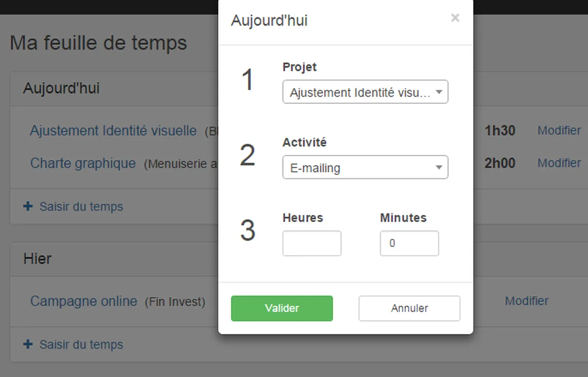This screenshot has width=588, height=377.
Task: Expand the Projet dropdown arrow
Action: pos(439,92)
